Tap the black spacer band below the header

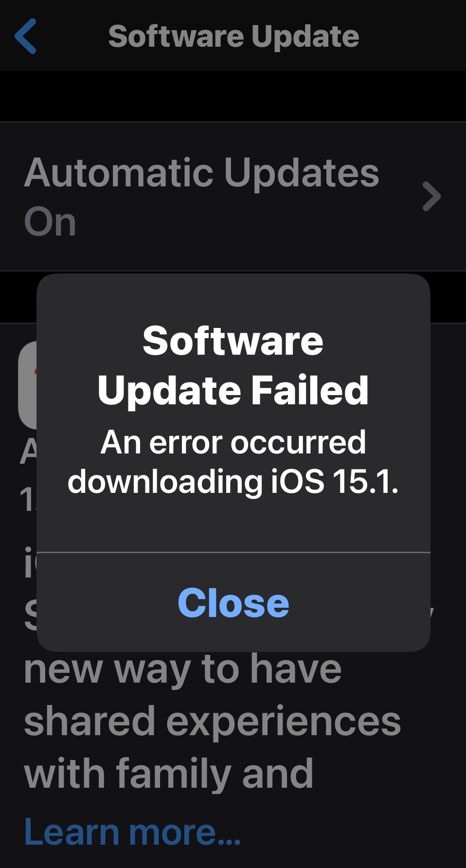pos(233,96)
